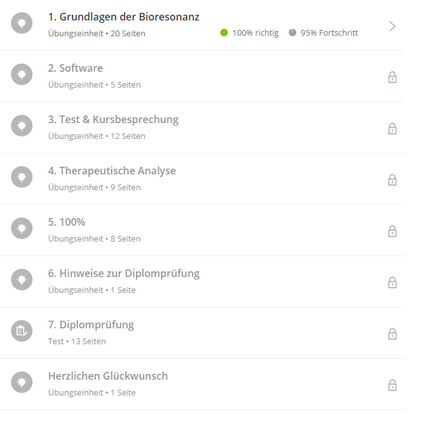
Task: Click the green 100% richtig status dot
Action: coord(224,33)
